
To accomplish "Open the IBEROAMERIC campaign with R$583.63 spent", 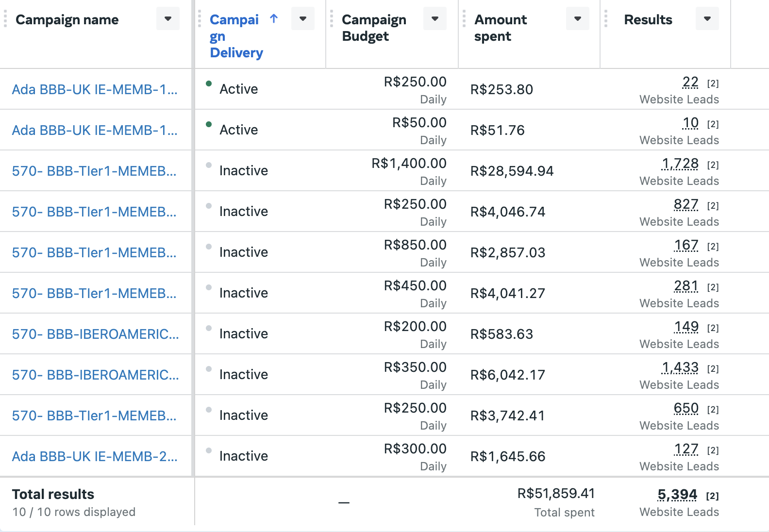I will (x=95, y=334).
